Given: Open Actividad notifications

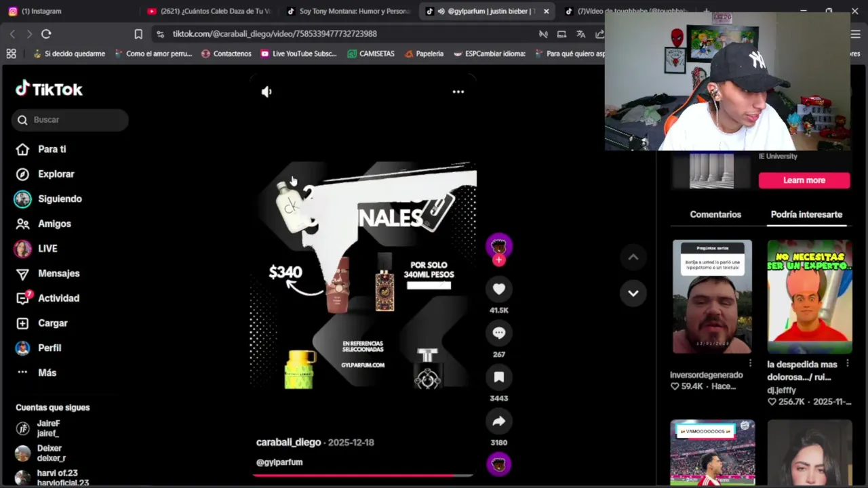Looking at the screenshot, I should (x=47, y=298).
